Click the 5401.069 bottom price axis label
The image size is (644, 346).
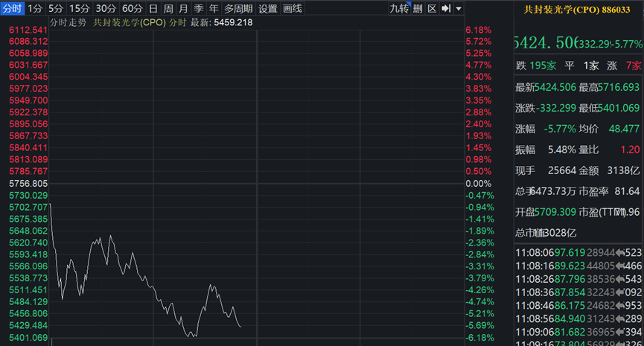[x=28, y=338]
